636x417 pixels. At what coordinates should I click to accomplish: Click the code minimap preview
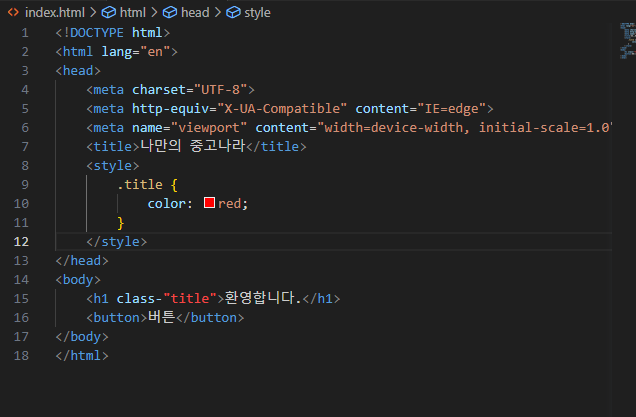627,41
